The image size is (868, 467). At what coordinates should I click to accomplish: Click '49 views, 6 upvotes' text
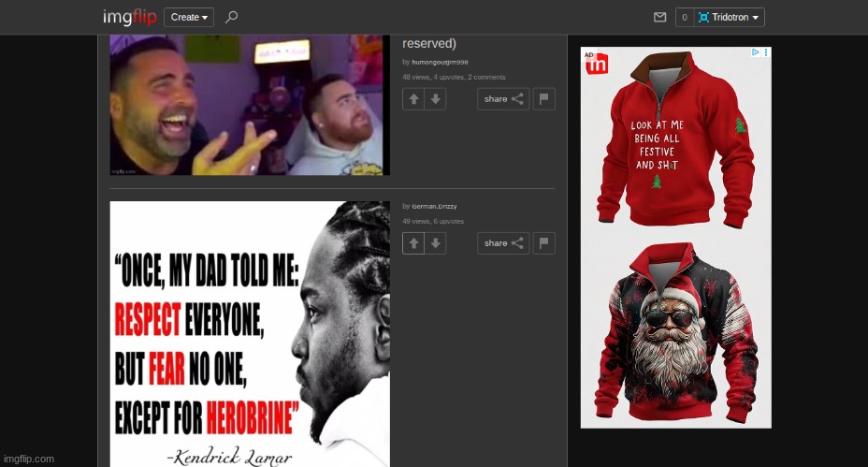coord(433,221)
